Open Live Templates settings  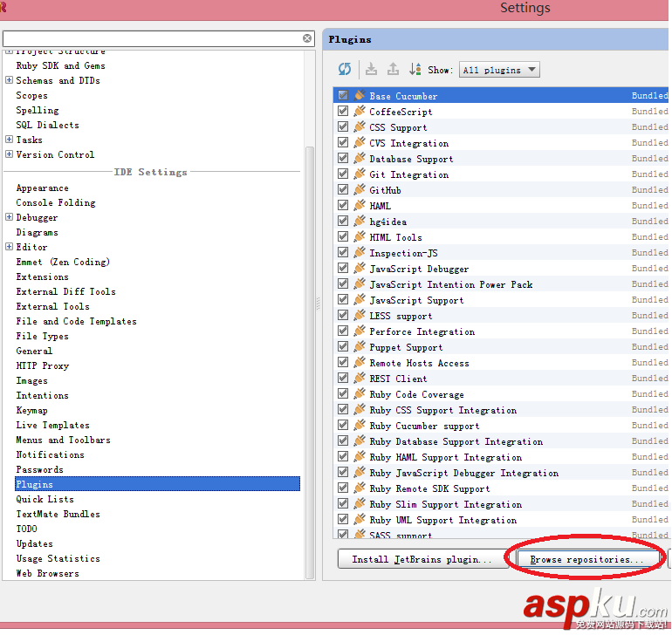click(x=52, y=425)
